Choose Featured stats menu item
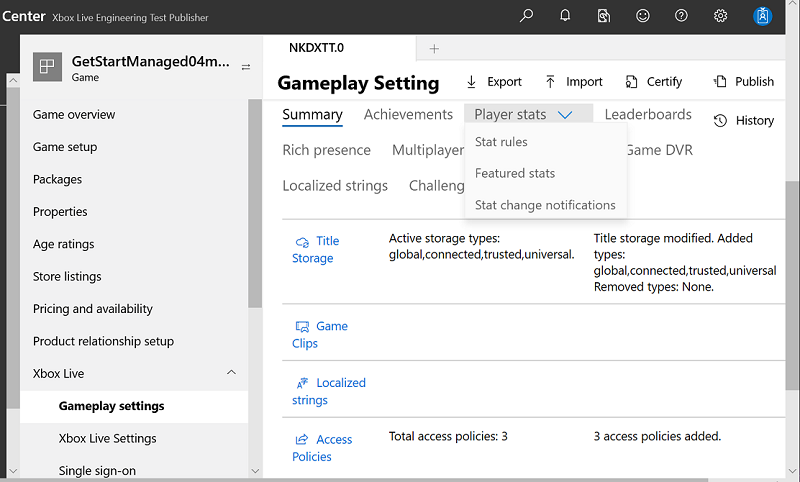Screen dimensions: 800x482 (515, 173)
